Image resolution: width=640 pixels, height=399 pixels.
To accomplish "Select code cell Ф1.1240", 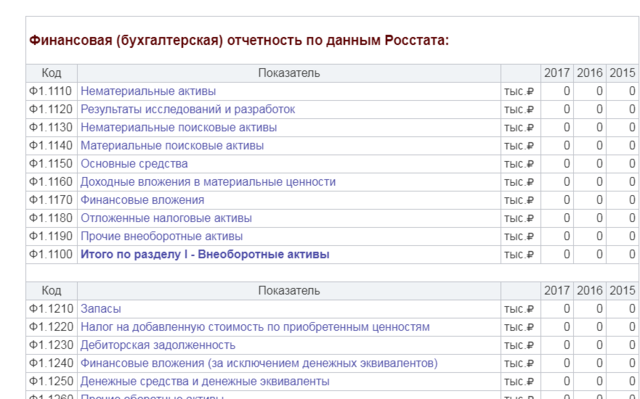I will [x=51, y=364].
